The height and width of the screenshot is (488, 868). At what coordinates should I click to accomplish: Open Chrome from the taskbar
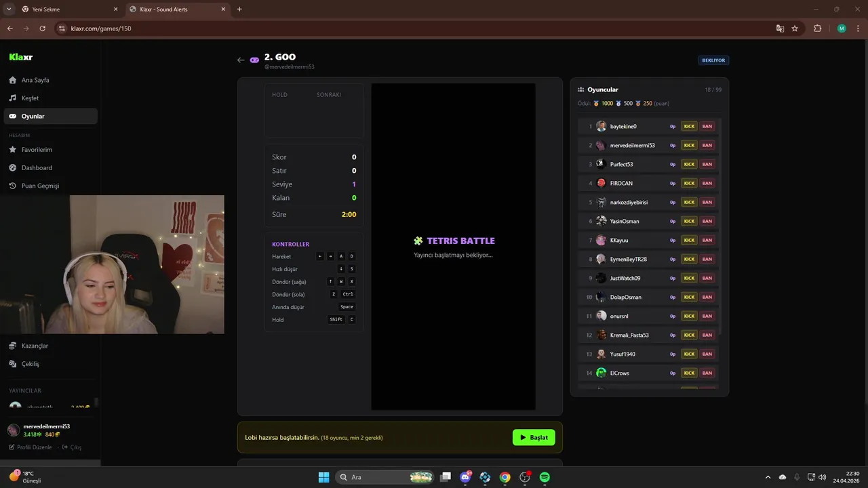(x=505, y=477)
